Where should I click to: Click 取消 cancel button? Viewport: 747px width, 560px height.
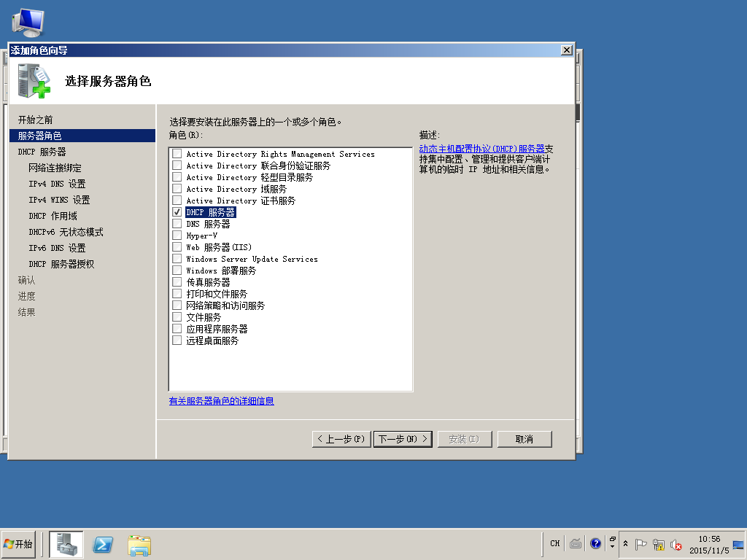pos(525,439)
